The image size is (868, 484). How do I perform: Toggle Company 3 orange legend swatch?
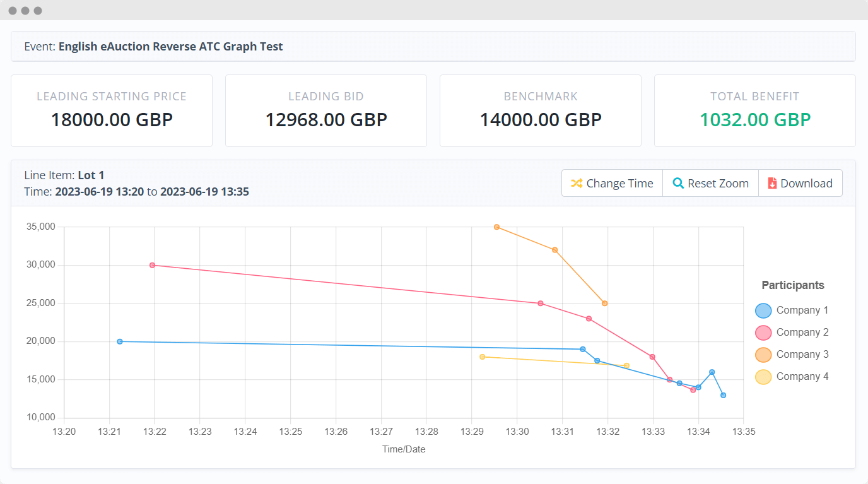[763, 355]
